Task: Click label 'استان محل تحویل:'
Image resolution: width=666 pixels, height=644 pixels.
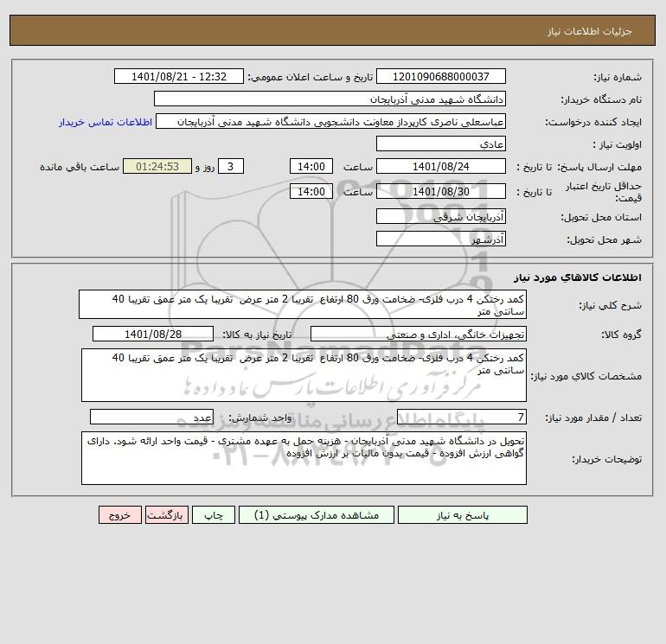Action: pyautogui.click(x=601, y=217)
